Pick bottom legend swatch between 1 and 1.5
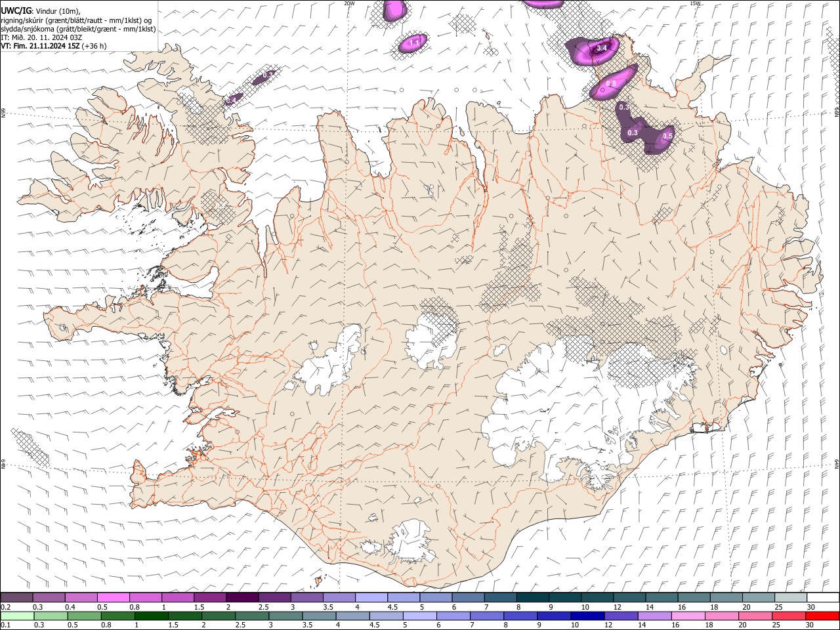 pyautogui.click(x=151, y=616)
